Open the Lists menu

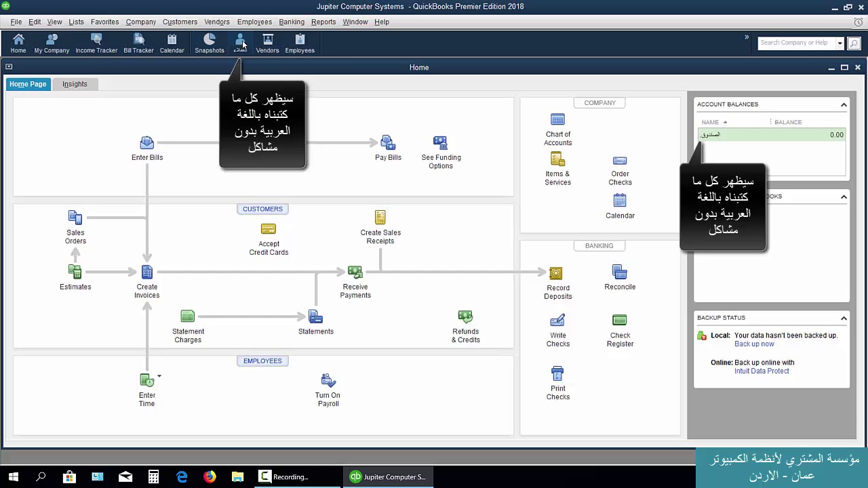click(x=76, y=22)
